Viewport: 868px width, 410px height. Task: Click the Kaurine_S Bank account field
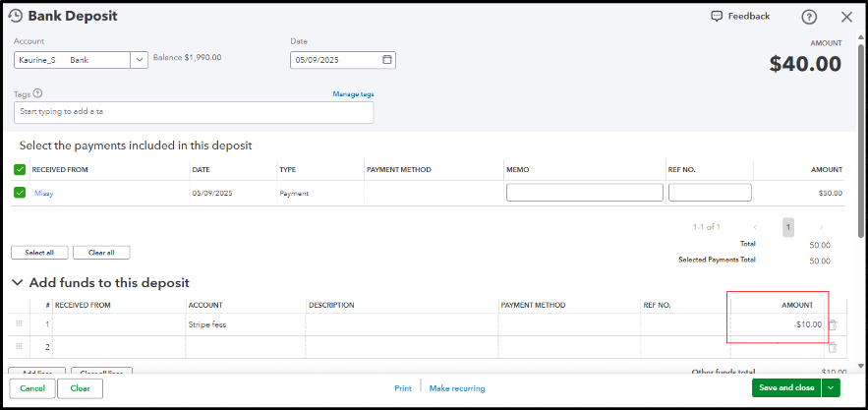[72, 60]
